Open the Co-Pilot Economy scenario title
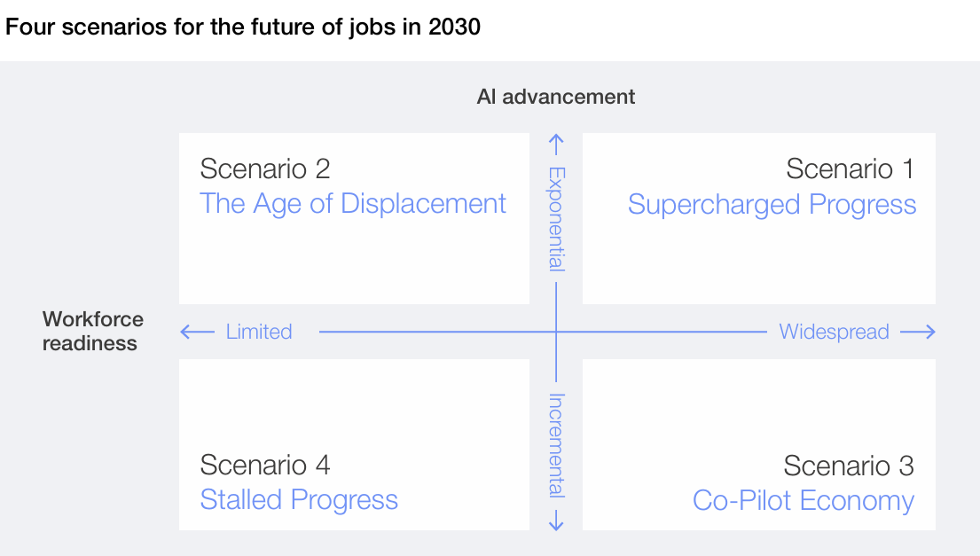 (803, 501)
